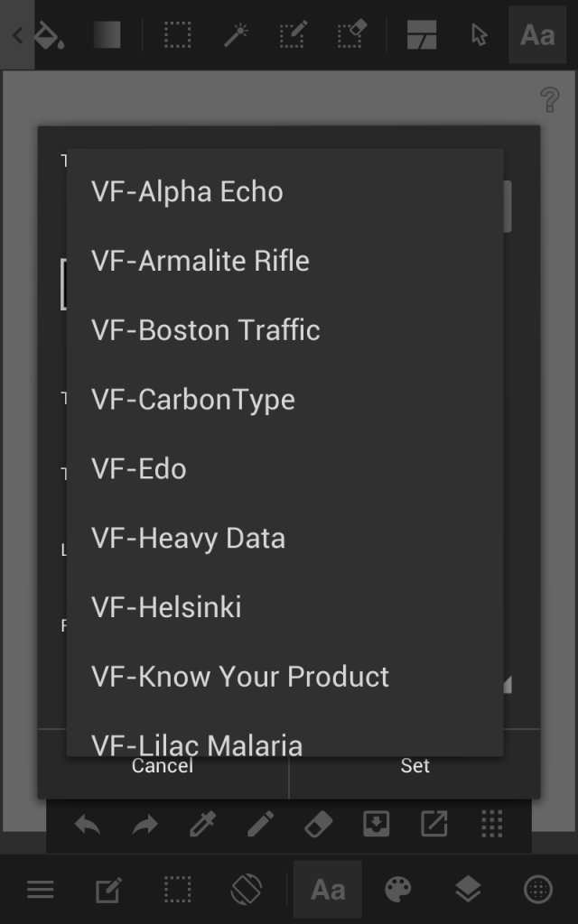Open the color palette panel
The width and height of the screenshot is (578, 924).
click(398, 889)
